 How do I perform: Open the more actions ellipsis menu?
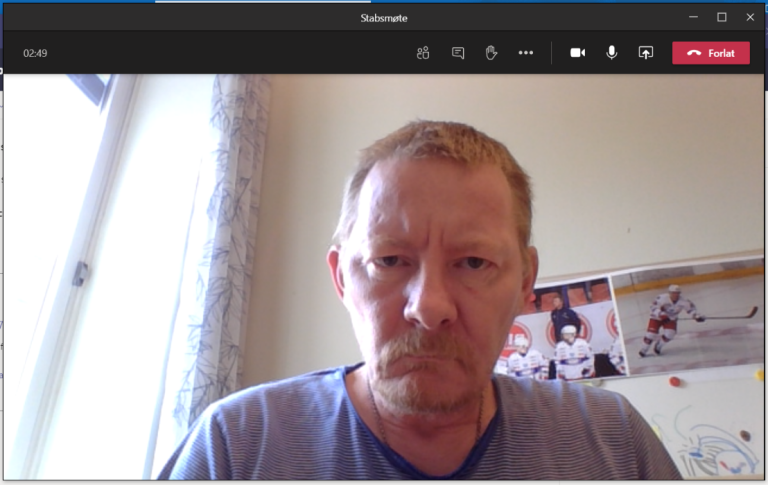coord(526,53)
